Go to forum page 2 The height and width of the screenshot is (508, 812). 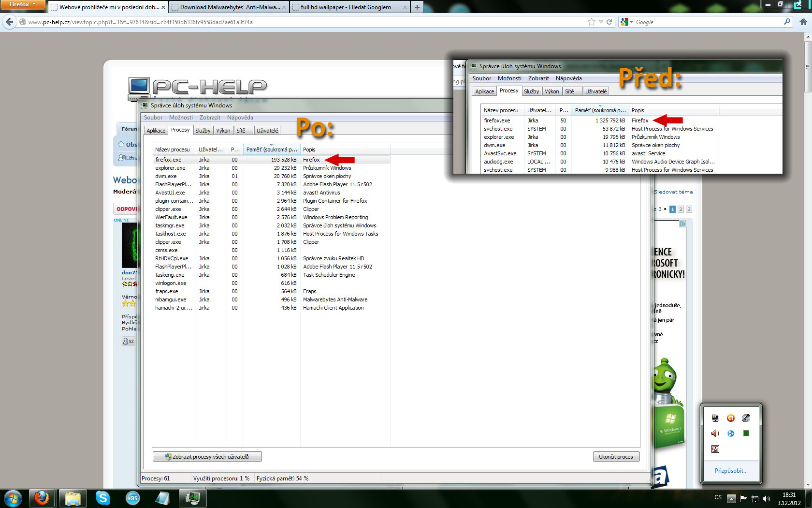(x=681, y=209)
